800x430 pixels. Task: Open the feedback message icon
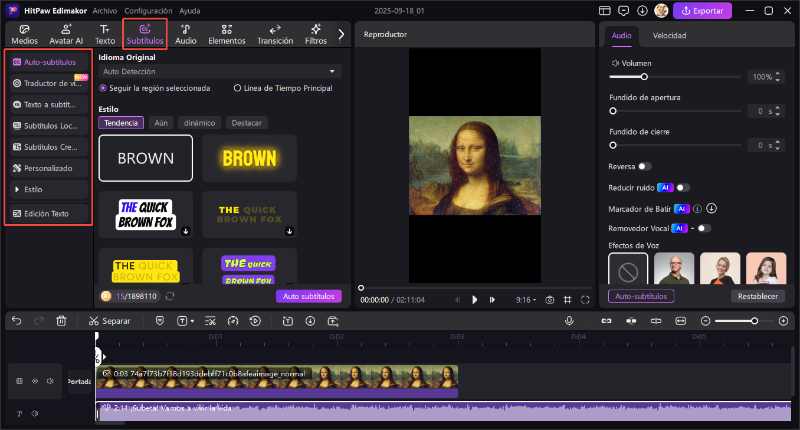(623, 11)
